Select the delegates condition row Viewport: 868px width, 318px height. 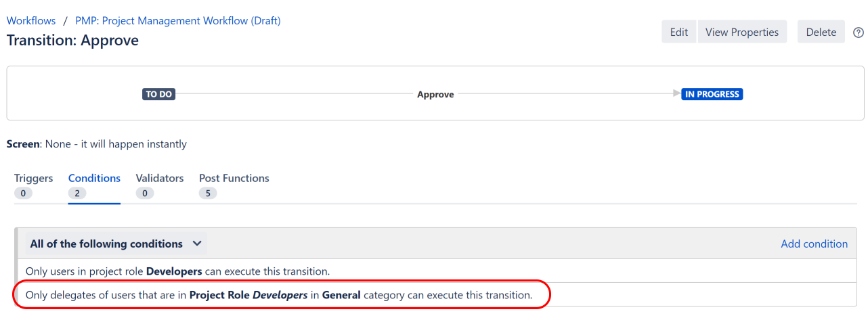pos(279,296)
